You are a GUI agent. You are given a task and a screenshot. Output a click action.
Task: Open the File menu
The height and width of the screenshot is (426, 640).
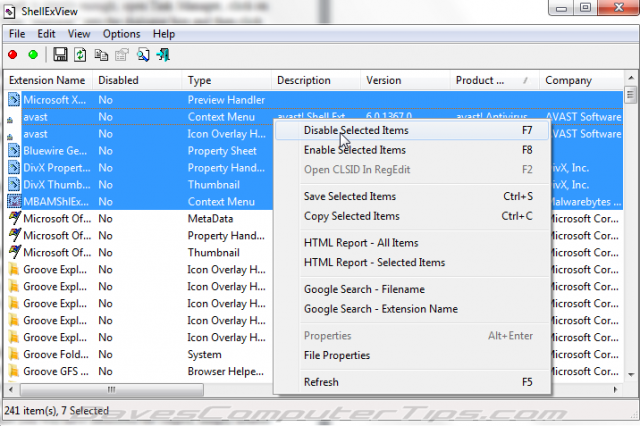coord(17,34)
